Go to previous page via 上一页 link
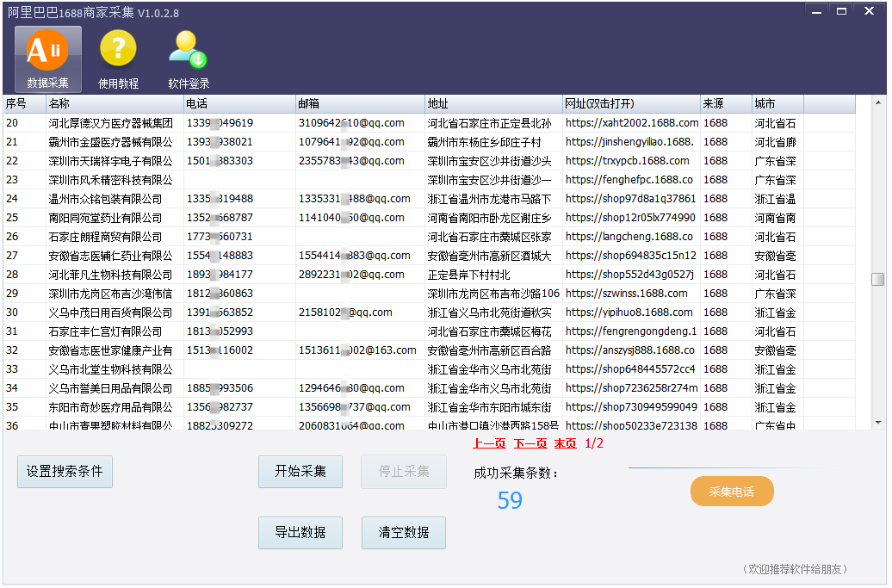The image size is (892, 588). tap(489, 443)
